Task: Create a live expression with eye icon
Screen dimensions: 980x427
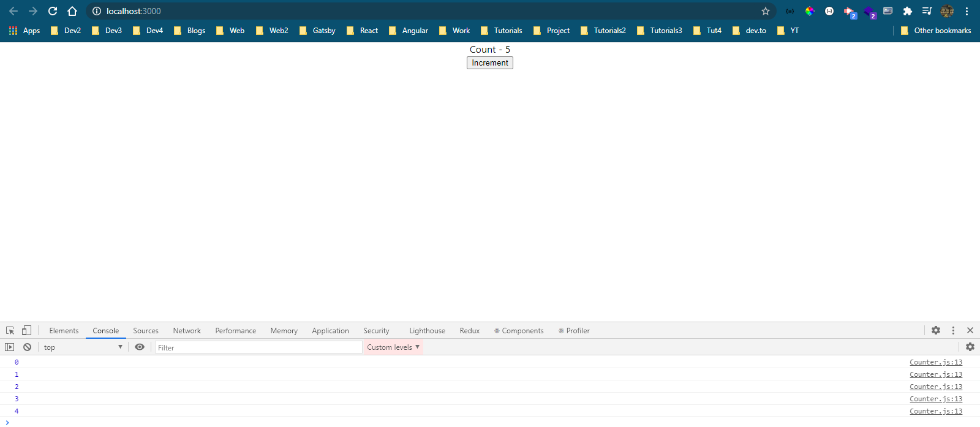Action: pyautogui.click(x=140, y=347)
